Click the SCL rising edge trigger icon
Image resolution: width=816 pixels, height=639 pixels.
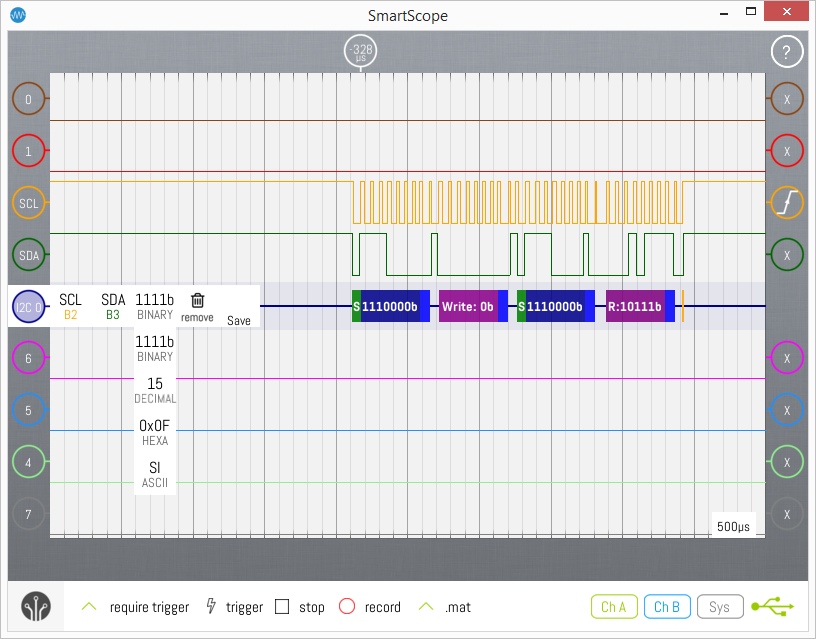click(787, 203)
